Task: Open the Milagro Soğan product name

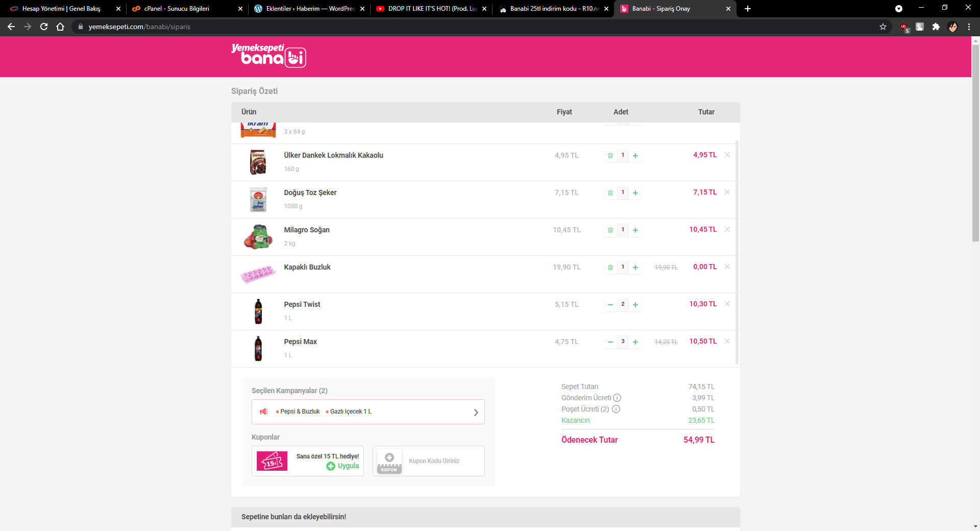Action: [307, 230]
